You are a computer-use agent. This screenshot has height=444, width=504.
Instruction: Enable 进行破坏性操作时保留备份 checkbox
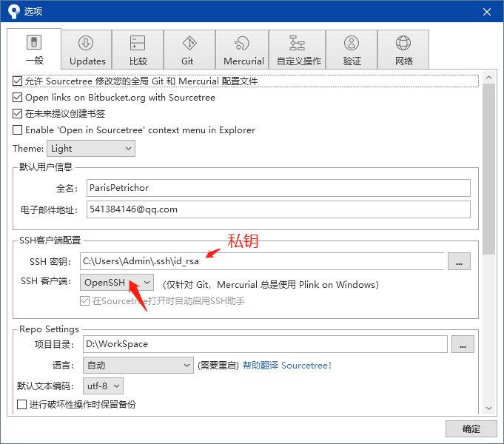coord(22,404)
